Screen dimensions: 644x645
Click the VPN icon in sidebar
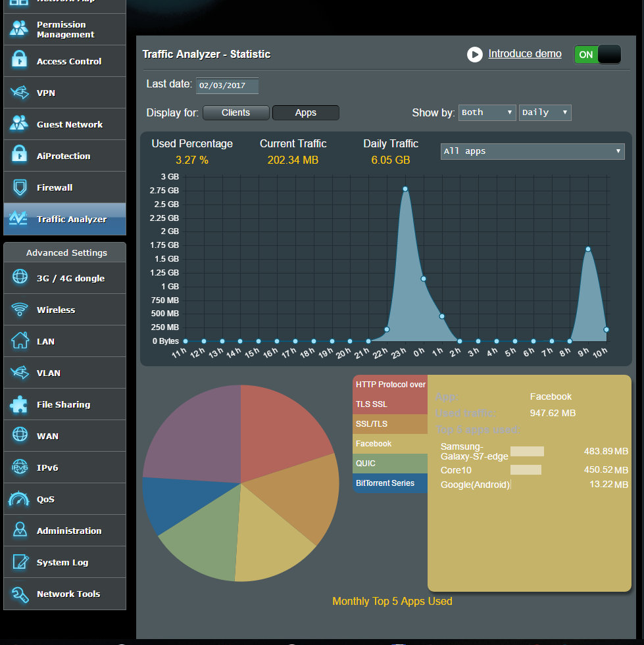tap(20, 93)
